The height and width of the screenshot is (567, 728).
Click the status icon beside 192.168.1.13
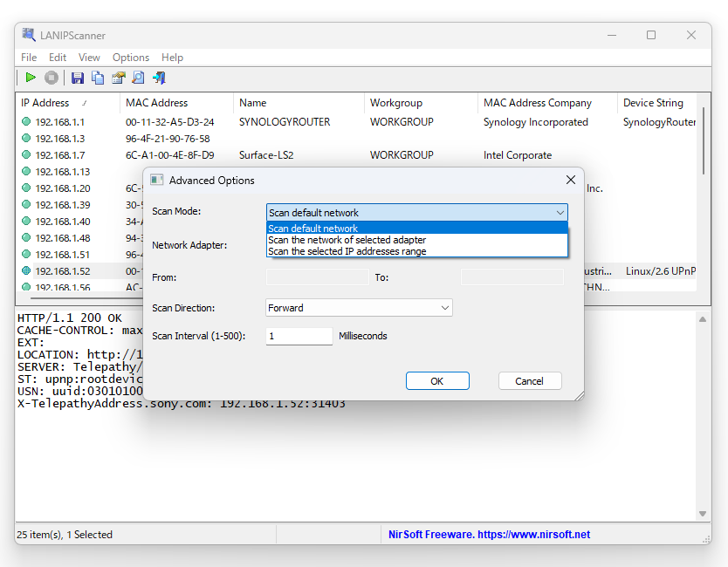(x=26, y=171)
